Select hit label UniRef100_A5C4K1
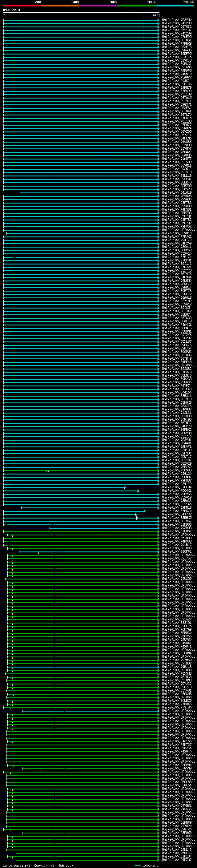 (x=176, y=491)
